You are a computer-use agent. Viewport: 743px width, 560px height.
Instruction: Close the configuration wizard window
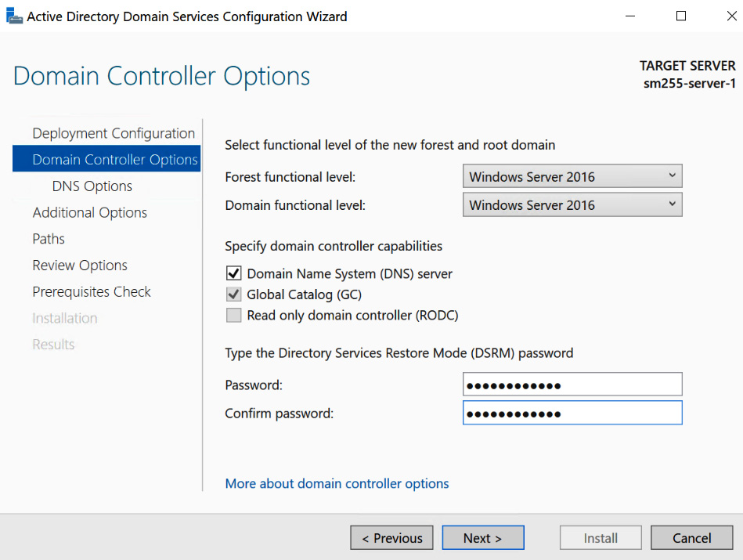point(731,16)
